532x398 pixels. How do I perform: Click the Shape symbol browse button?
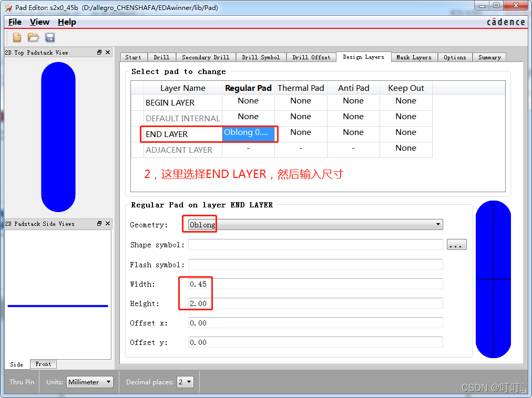[456, 245]
